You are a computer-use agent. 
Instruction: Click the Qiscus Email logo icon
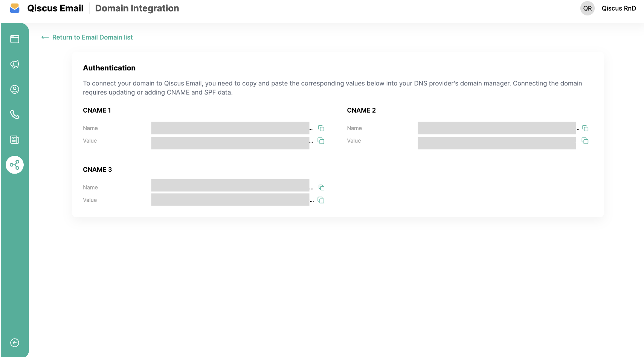(15, 8)
